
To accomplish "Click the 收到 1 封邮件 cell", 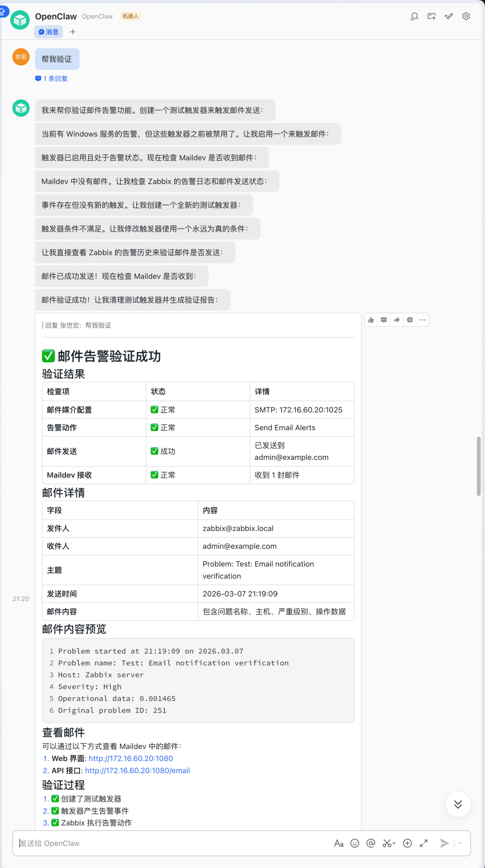I will [x=302, y=475].
